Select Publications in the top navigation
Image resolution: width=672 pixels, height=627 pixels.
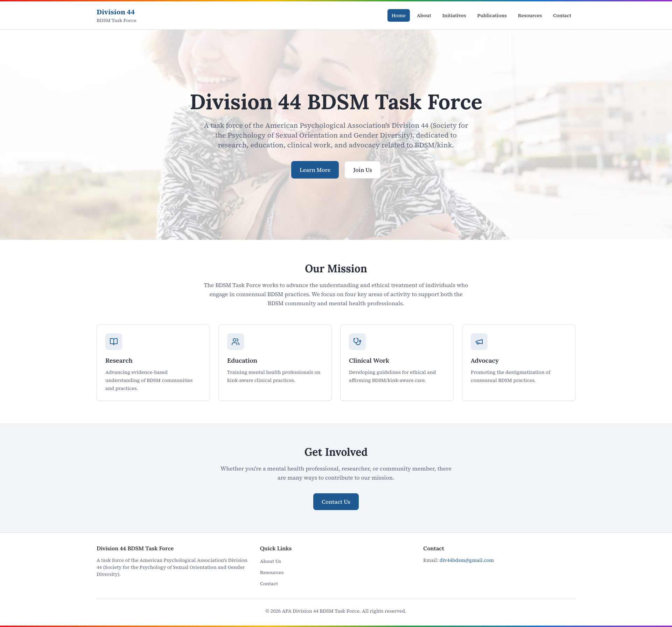tap(492, 15)
